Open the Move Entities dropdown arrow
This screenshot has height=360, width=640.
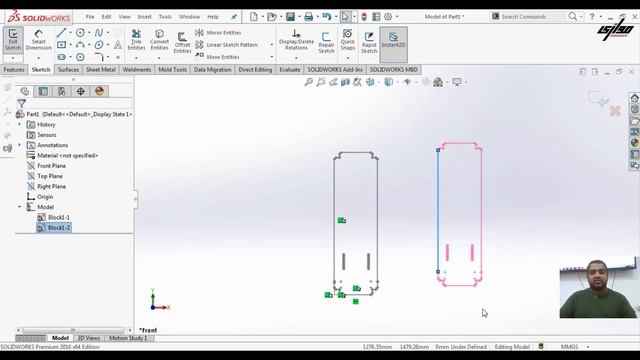[x=272, y=57]
